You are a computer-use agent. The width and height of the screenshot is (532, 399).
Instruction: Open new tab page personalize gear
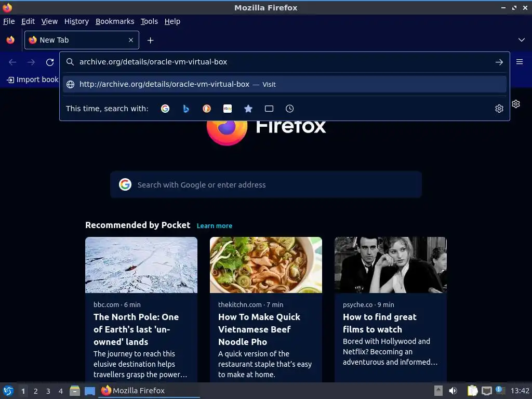point(516,104)
